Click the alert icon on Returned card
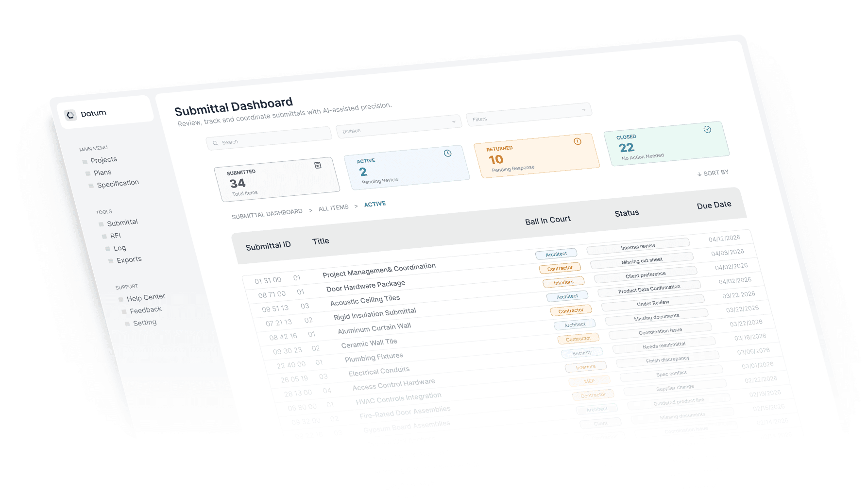 pyautogui.click(x=578, y=141)
